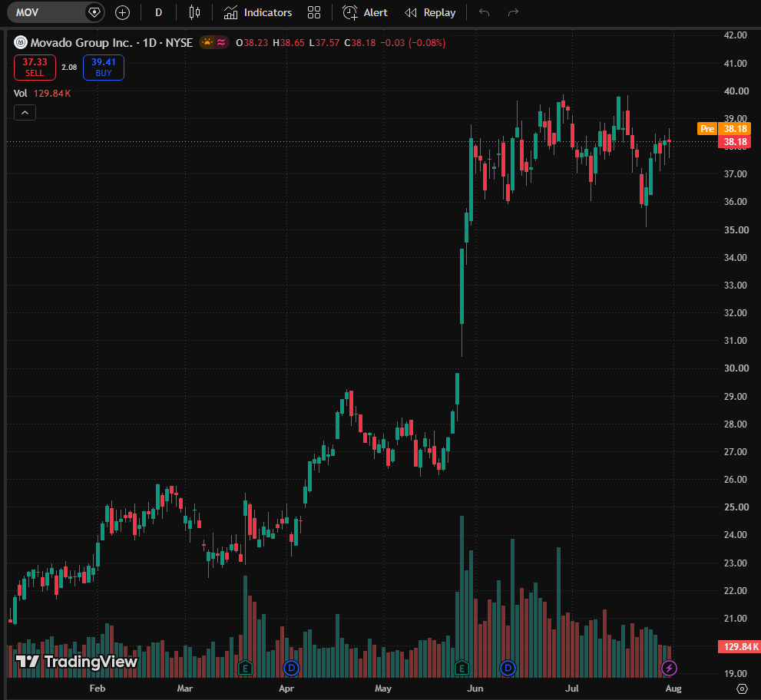
Task: Click the Jun label on the time axis
Action: coord(475,688)
